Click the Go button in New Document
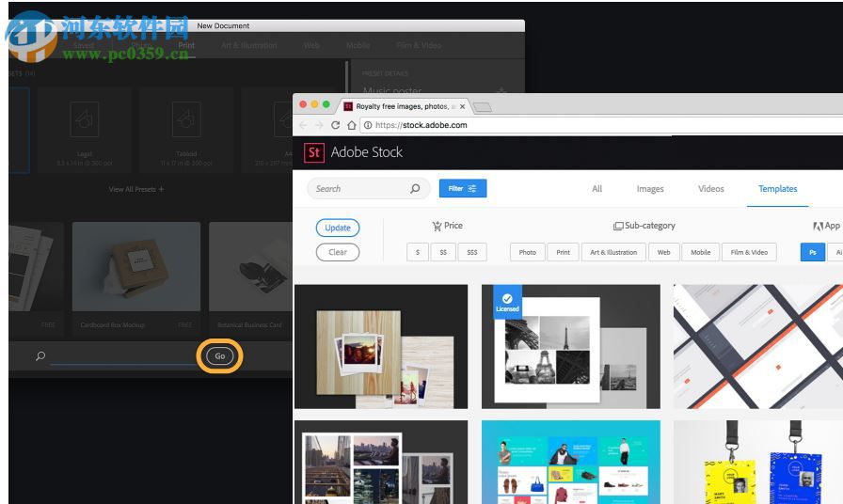Screen dimensions: 843x504 point(220,355)
